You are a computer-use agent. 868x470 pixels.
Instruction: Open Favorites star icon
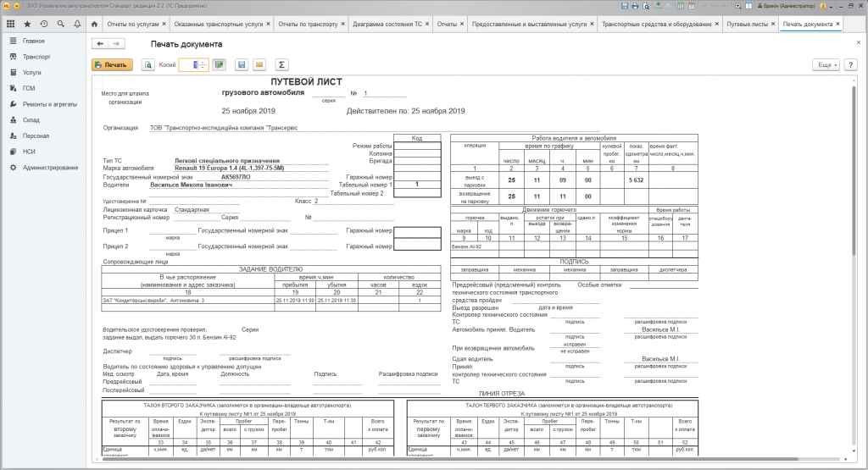point(27,25)
